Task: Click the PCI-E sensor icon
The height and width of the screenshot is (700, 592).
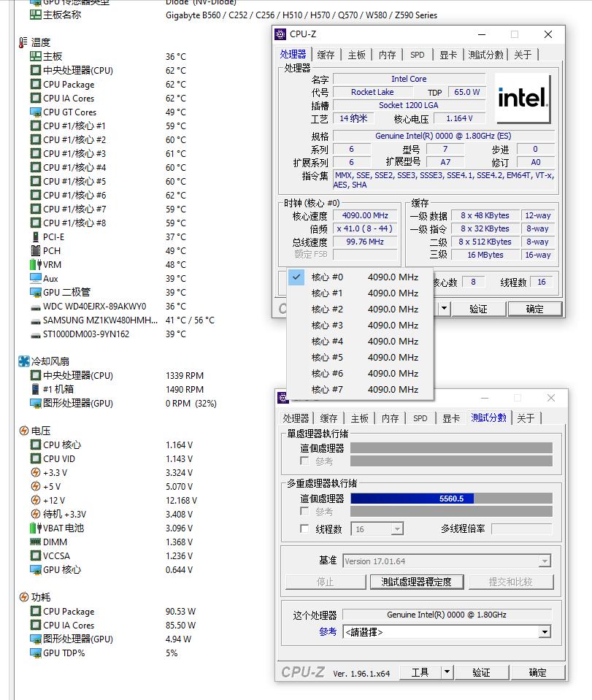Action: 36,236
